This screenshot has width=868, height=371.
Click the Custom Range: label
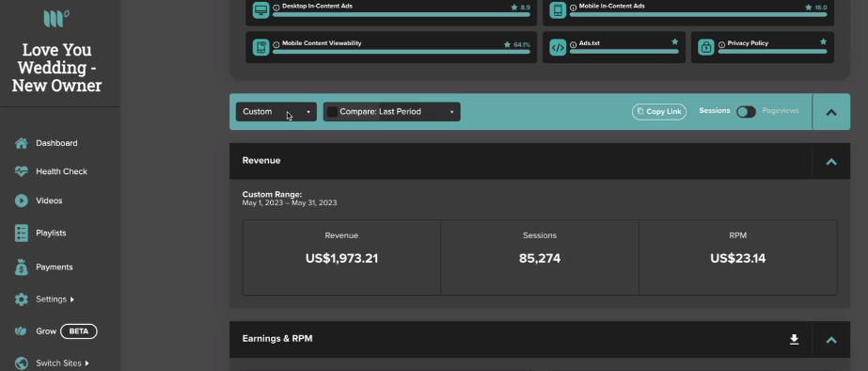click(273, 195)
